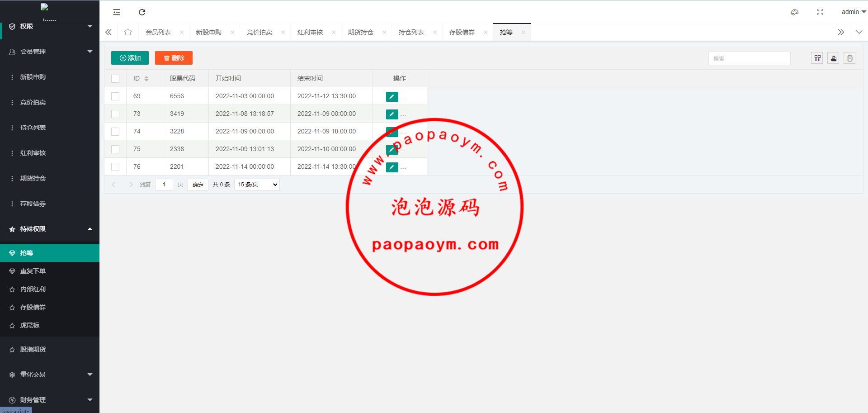Edit row with ID 76
Screen dimensions: 868x413
(392, 167)
